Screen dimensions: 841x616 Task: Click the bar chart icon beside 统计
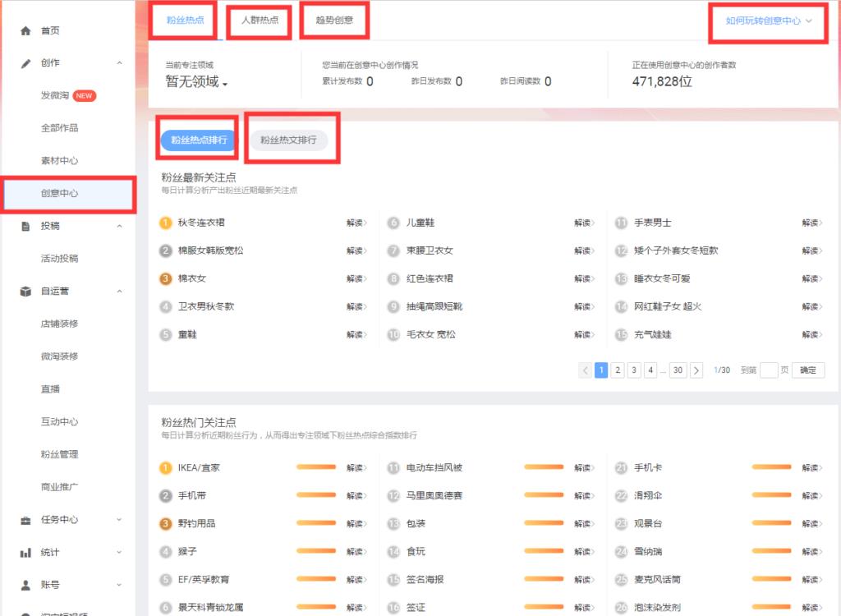click(25, 553)
